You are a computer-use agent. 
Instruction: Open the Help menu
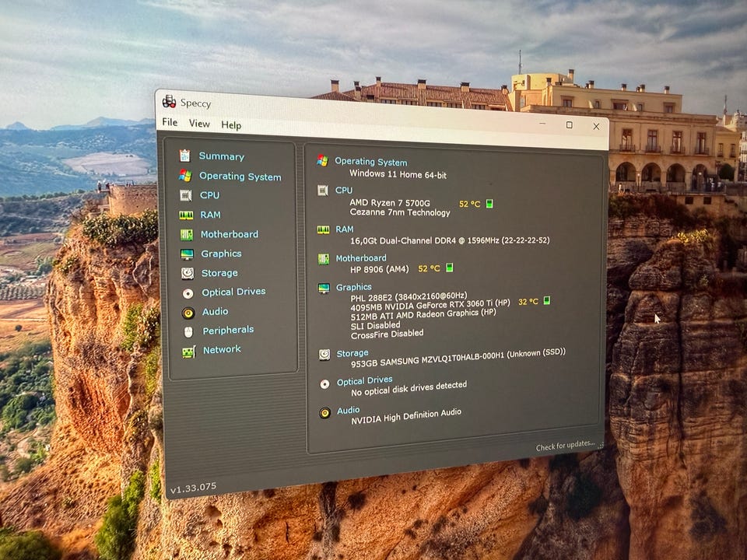coord(231,125)
